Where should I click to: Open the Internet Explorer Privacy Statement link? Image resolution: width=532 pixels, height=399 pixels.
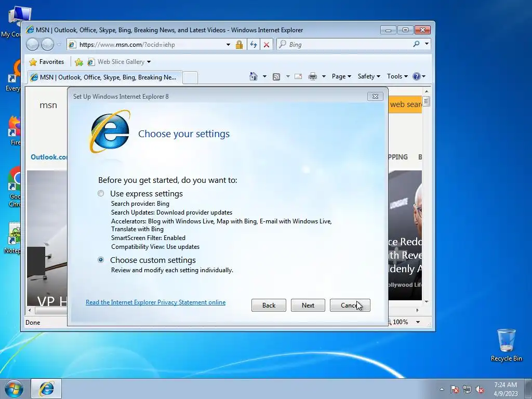(x=156, y=302)
